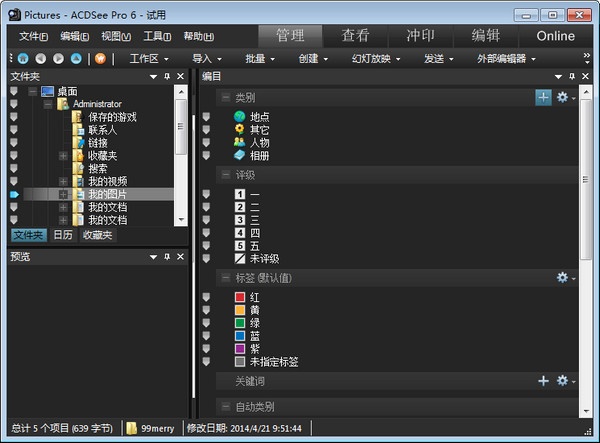The width and height of the screenshot is (600, 443).
Task: Go back with the left arrow icon
Action: pos(41,59)
